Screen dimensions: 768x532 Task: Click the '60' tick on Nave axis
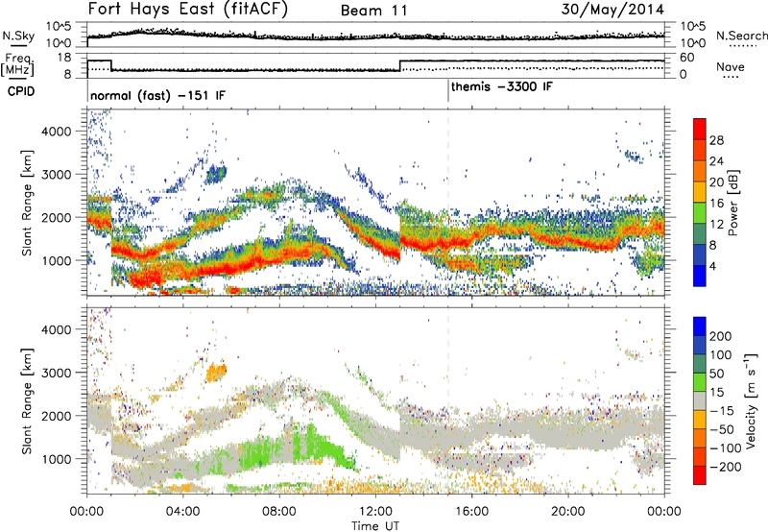[687, 58]
